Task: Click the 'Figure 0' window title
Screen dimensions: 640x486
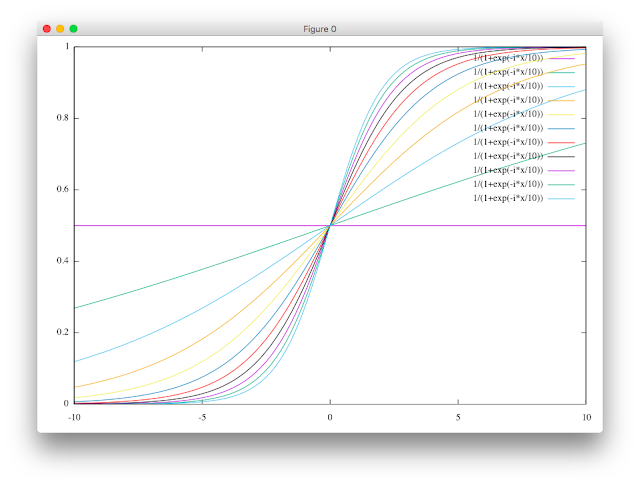Action: tap(320, 29)
